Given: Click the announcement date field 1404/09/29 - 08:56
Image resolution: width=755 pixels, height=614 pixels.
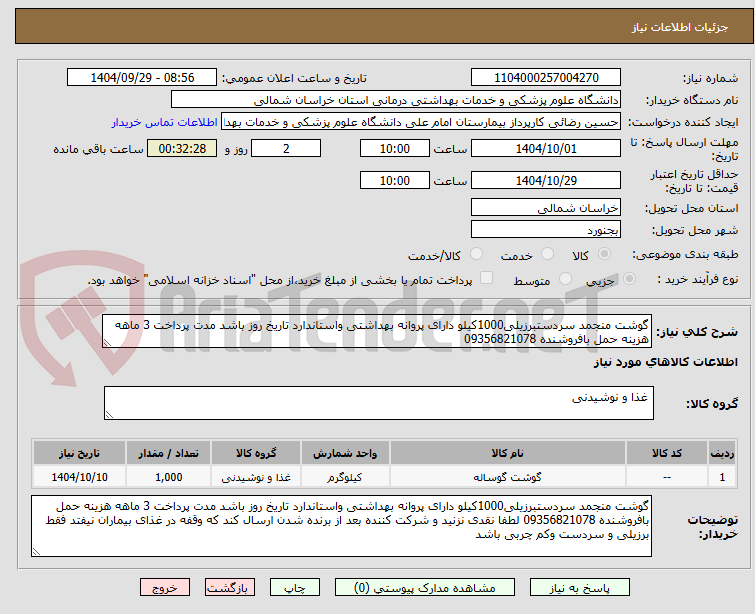Looking at the screenshot, I should tap(142, 78).
